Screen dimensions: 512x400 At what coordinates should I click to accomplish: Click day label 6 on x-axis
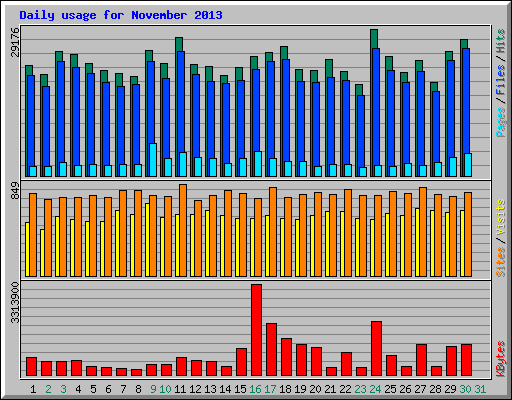point(108,389)
